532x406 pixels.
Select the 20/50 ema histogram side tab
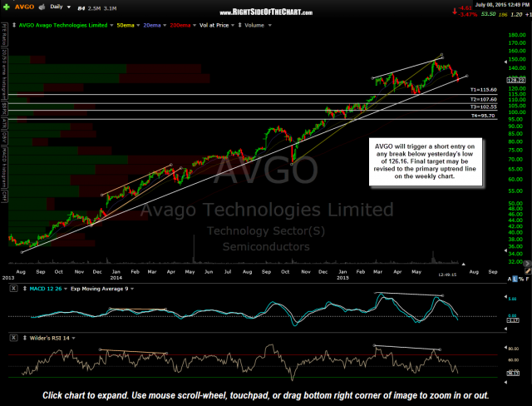click(4, 74)
